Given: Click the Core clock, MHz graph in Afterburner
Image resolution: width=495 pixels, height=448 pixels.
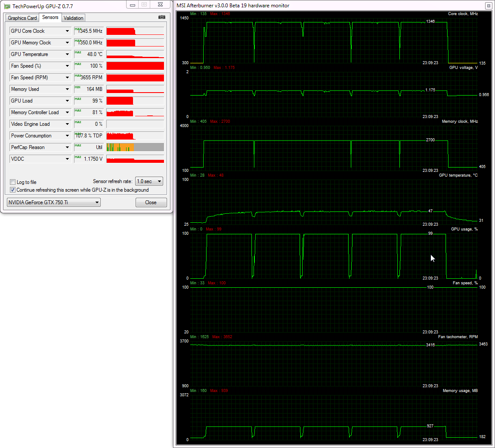Looking at the screenshot, I should [x=334, y=40].
